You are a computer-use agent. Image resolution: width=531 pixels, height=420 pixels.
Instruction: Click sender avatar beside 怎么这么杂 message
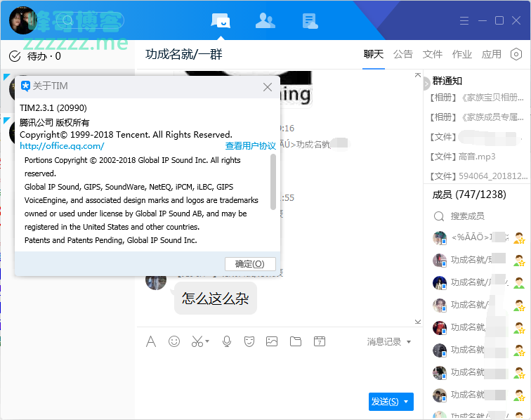(x=156, y=283)
